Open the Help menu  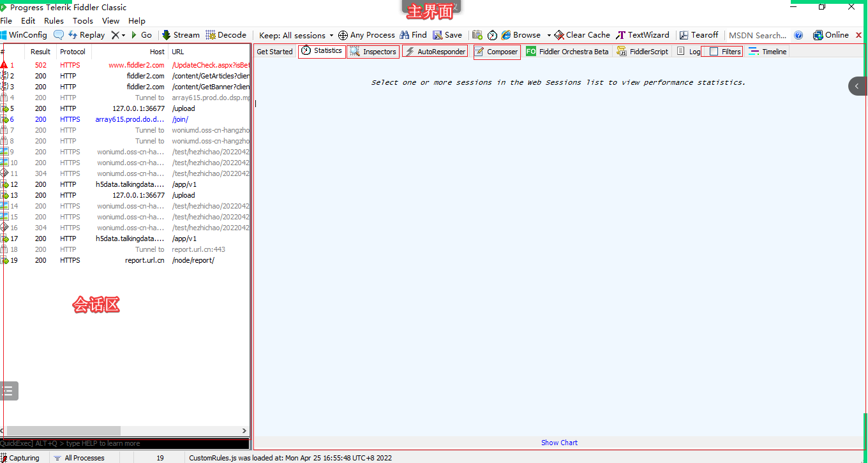pos(137,21)
